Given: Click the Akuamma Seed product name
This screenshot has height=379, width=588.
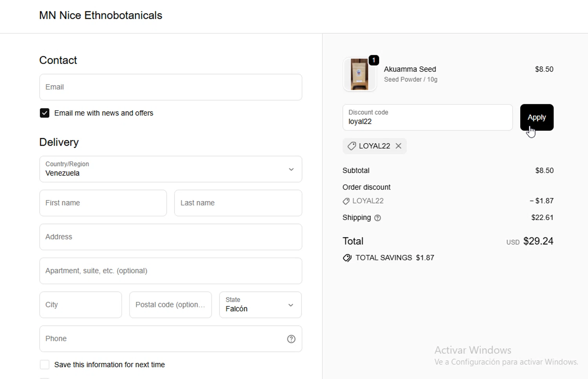Looking at the screenshot, I should click(x=410, y=69).
